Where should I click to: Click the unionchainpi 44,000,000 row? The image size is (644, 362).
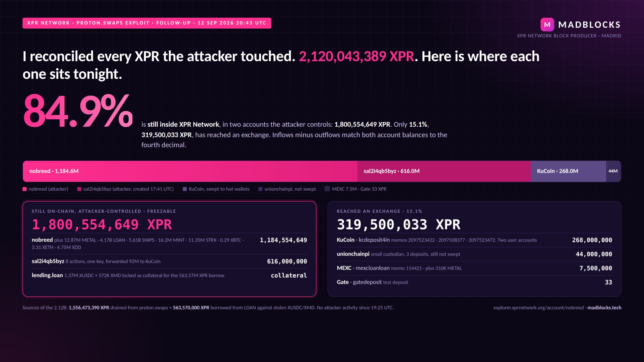point(474,254)
